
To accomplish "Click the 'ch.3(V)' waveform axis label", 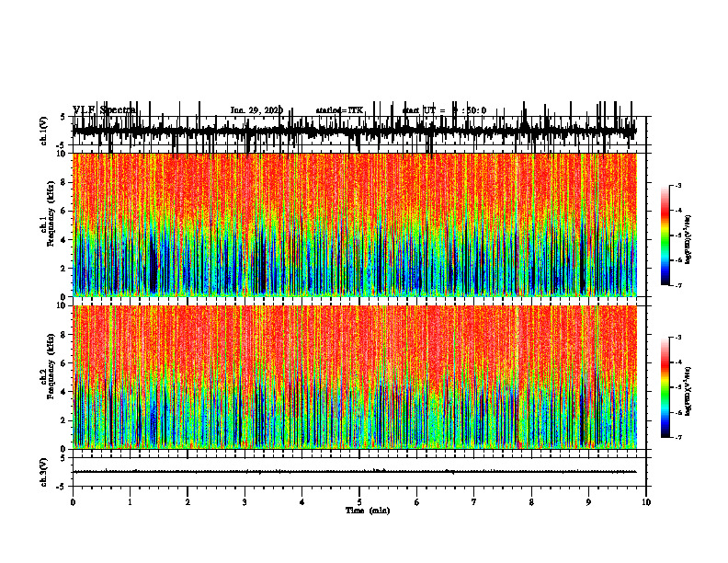I will coord(44,472).
